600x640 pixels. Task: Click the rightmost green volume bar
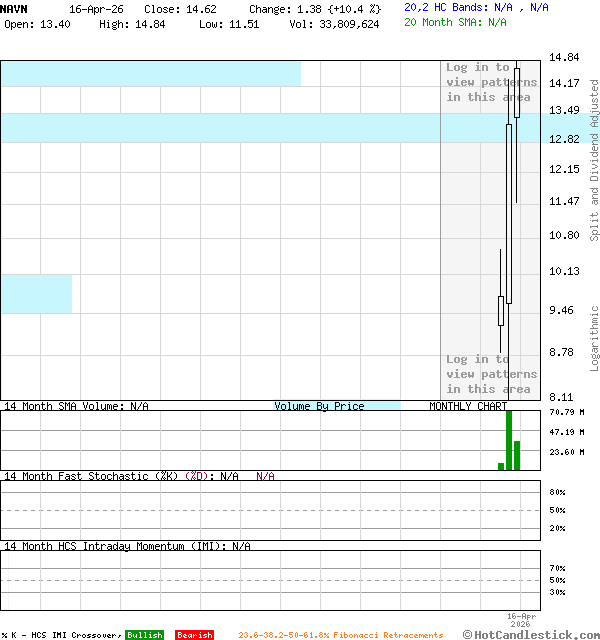(517, 455)
